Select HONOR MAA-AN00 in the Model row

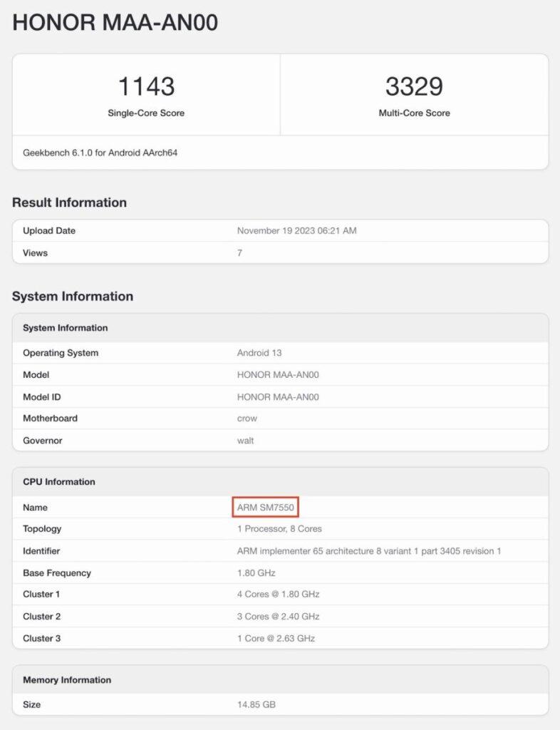pyautogui.click(x=278, y=375)
